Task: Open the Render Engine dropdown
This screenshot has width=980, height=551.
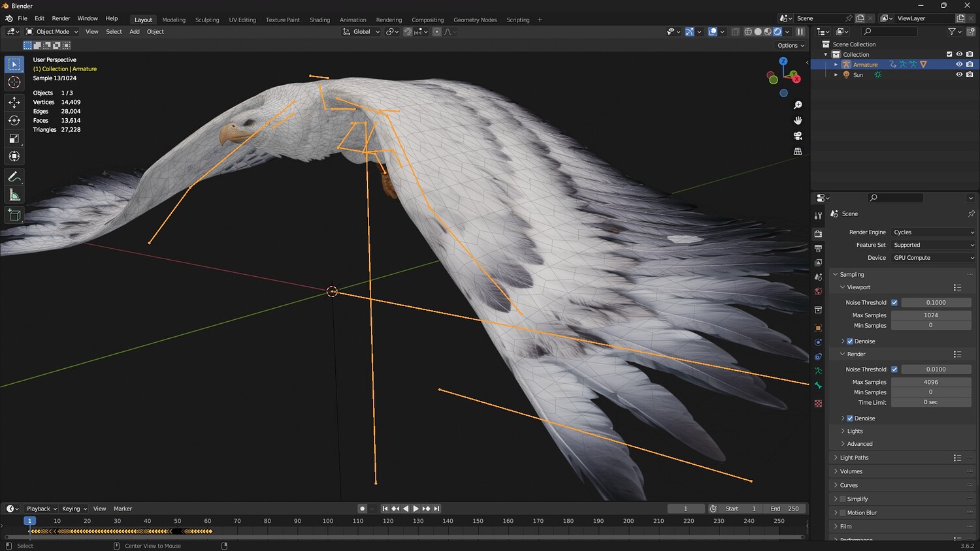Action: pyautogui.click(x=933, y=232)
